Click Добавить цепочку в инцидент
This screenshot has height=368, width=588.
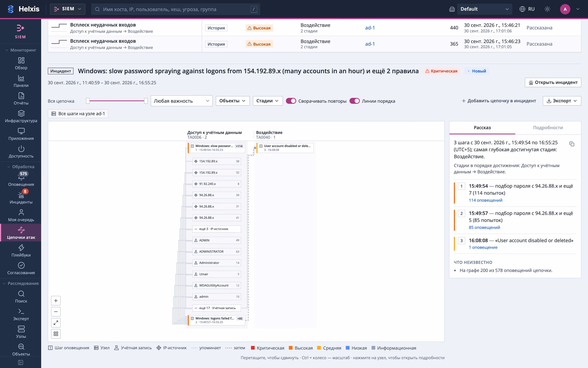click(x=499, y=101)
